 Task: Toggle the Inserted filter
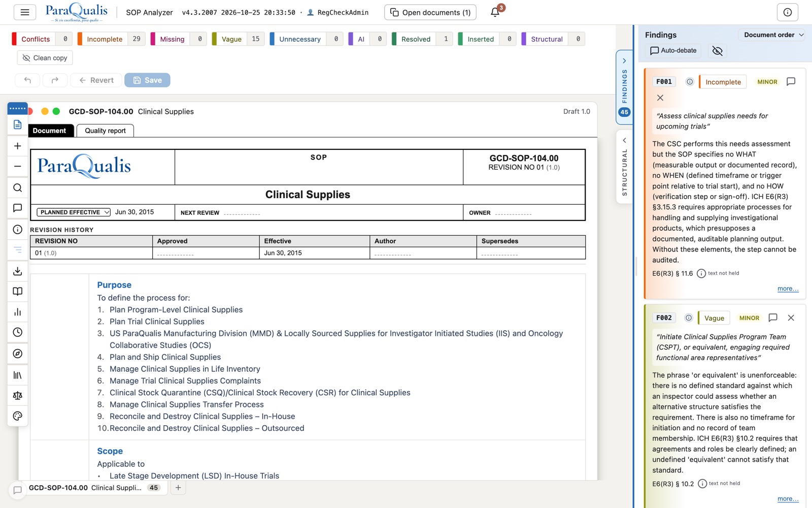point(488,39)
